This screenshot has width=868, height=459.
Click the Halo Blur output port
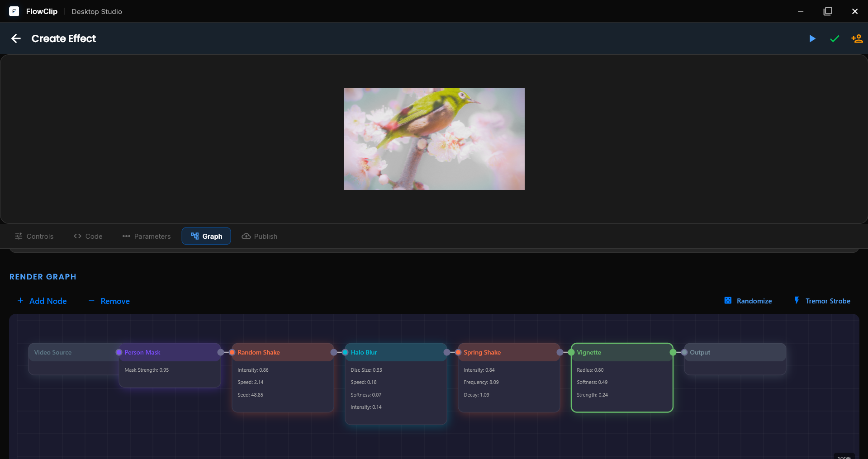[x=447, y=352]
